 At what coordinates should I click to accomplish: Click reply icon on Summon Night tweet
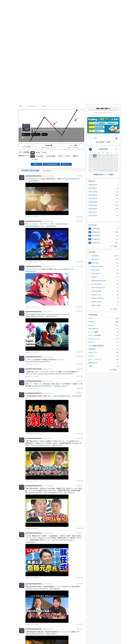[x=77, y=261]
